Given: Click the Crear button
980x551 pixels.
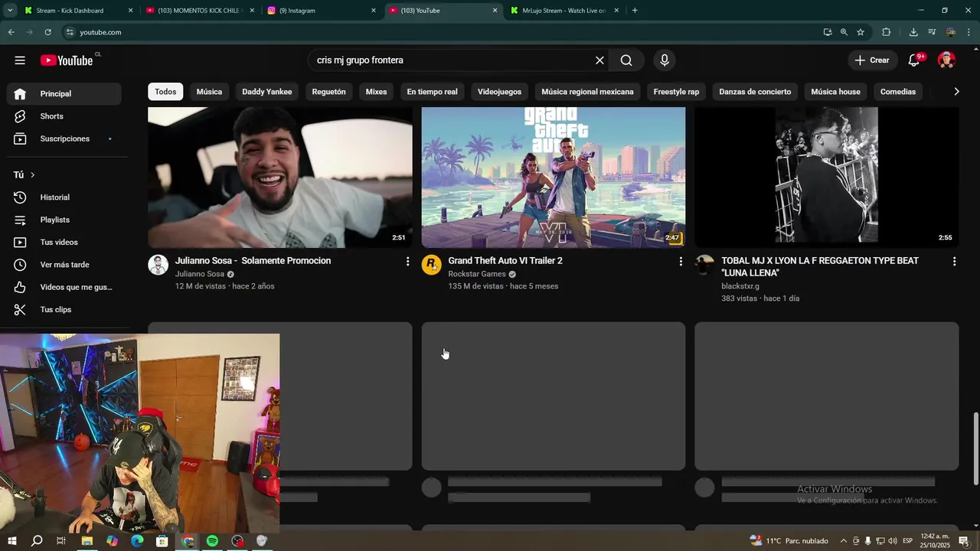Looking at the screenshot, I should pyautogui.click(x=872, y=60).
